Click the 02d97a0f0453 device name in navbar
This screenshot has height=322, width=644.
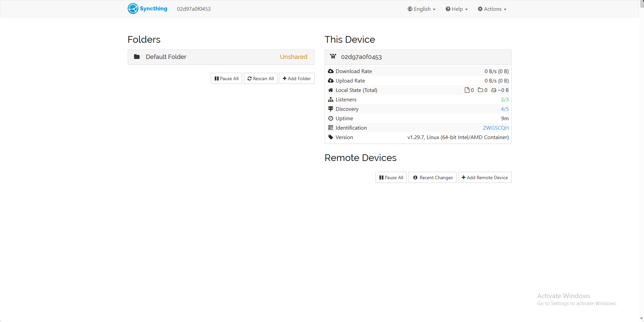194,9
